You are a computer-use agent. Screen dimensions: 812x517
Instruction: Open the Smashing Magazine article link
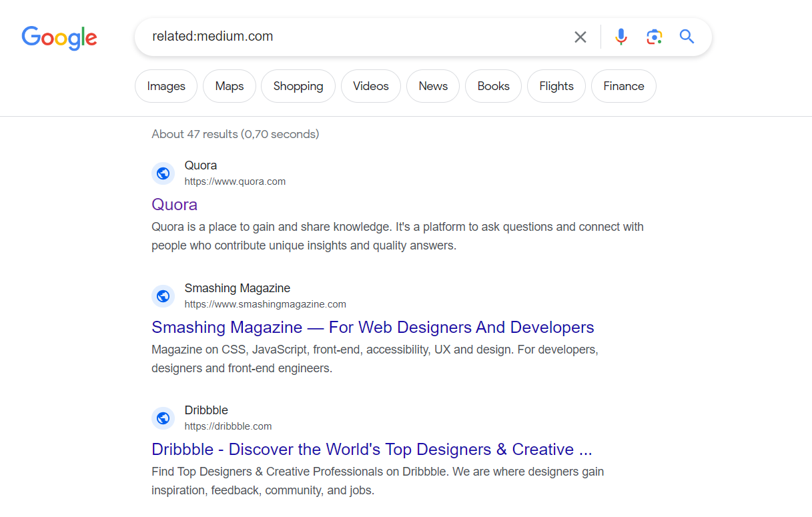(372, 327)
